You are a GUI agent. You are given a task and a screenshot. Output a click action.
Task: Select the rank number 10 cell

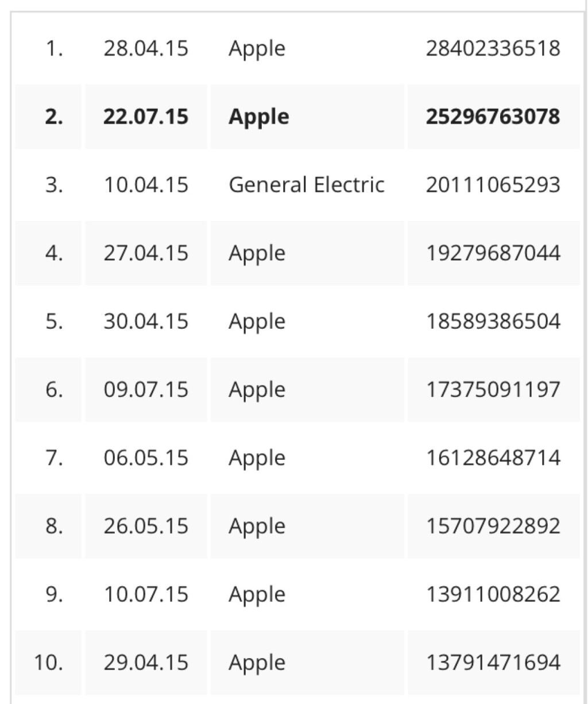48,663
